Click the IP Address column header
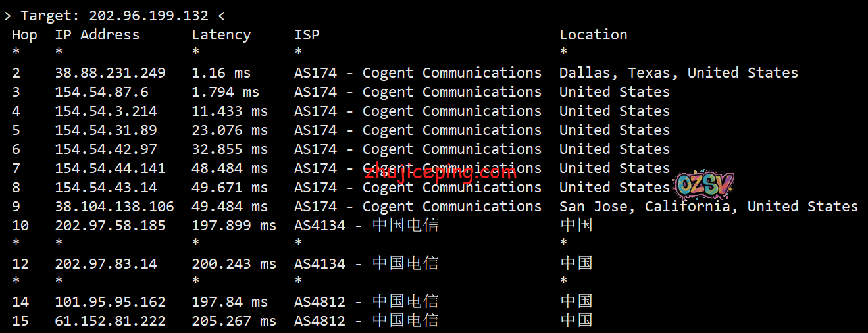The image size is (868, 333). 97,35
